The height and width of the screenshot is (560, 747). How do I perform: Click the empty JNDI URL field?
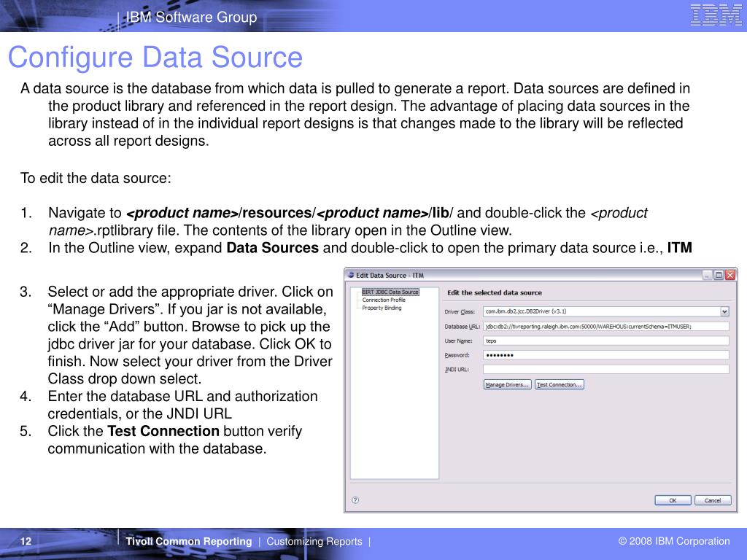(x=606, y=369)
